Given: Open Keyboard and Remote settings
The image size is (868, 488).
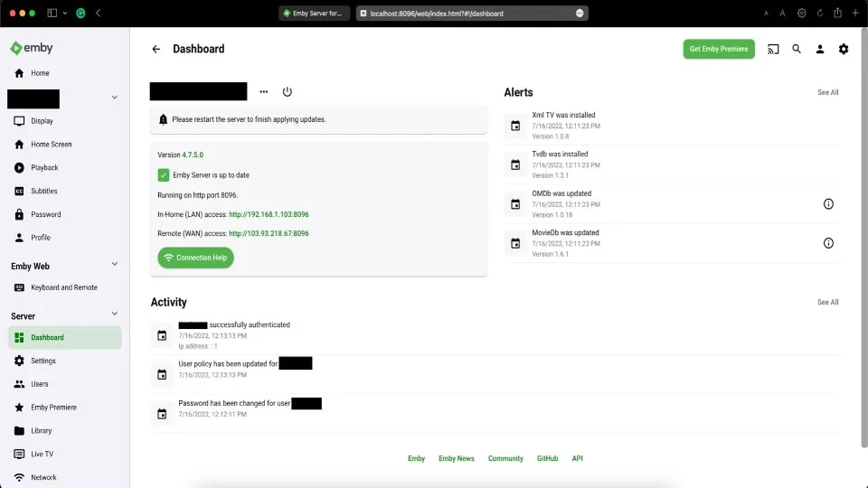Looking at the screenshot, I should 65,287.
